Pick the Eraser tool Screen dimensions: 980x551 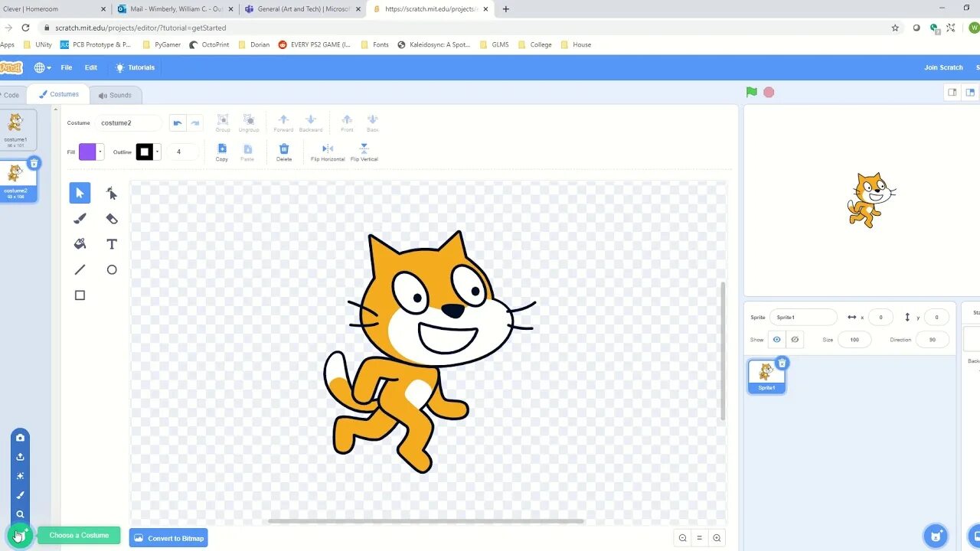pos(112,219)
